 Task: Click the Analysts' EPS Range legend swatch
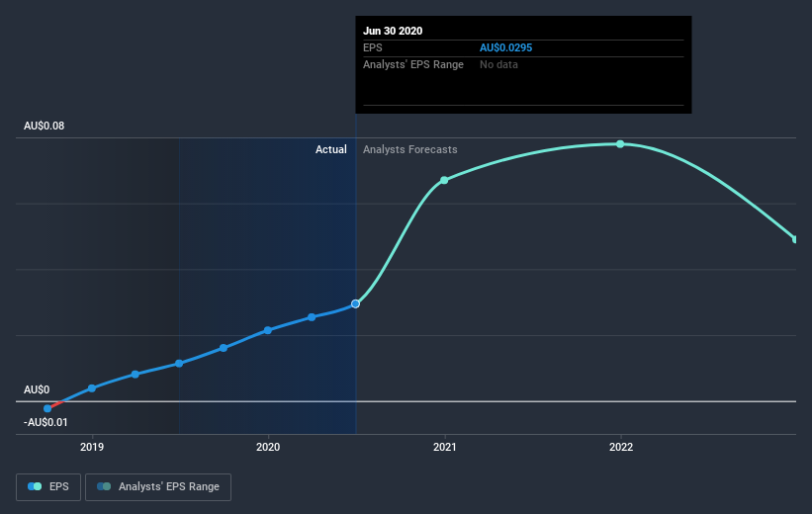pos(104,486)
